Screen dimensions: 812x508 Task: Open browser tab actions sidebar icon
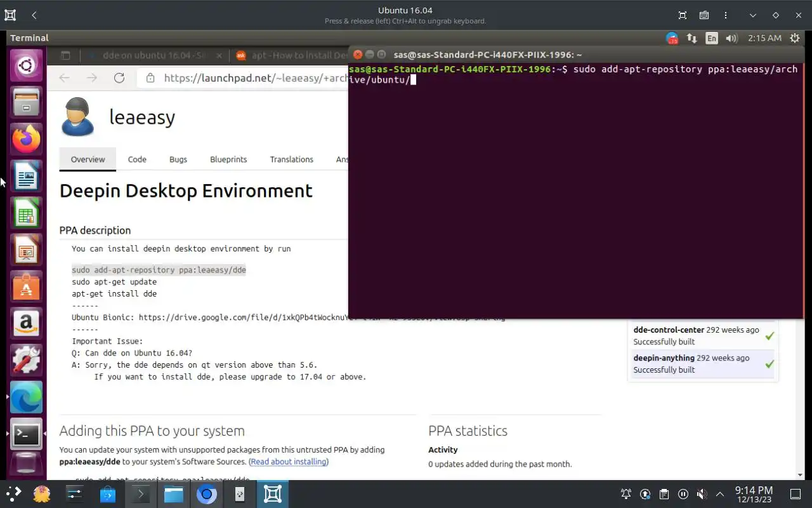(65, 55)
